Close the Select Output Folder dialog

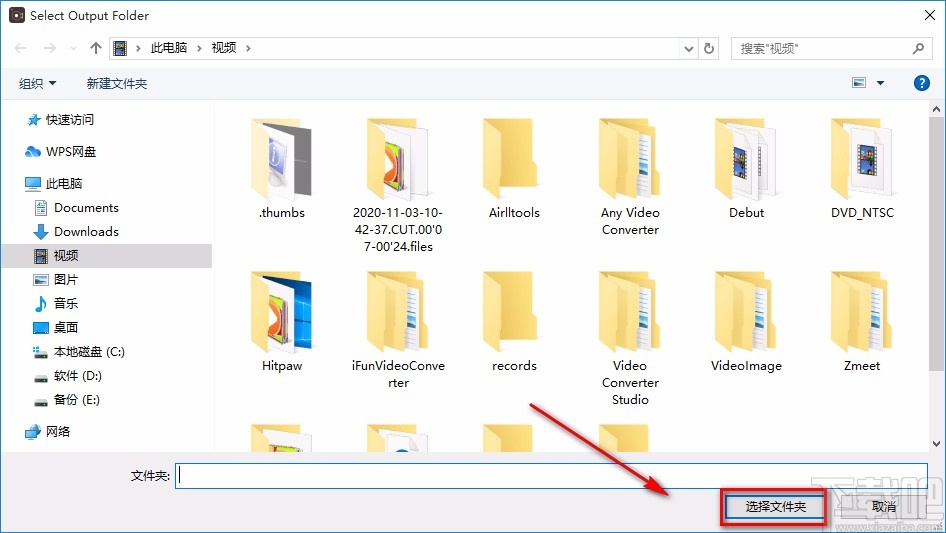[930, 15]
